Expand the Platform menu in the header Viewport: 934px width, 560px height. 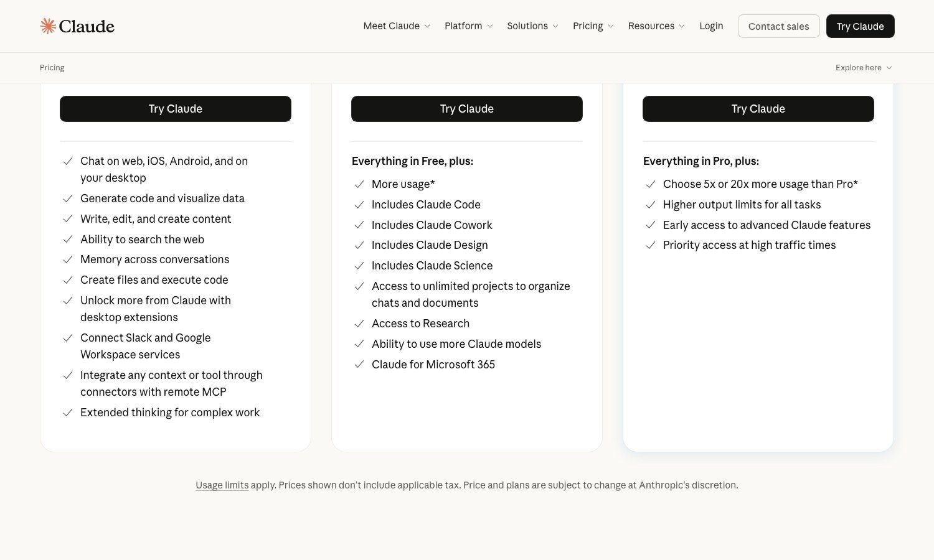(469, 26)
